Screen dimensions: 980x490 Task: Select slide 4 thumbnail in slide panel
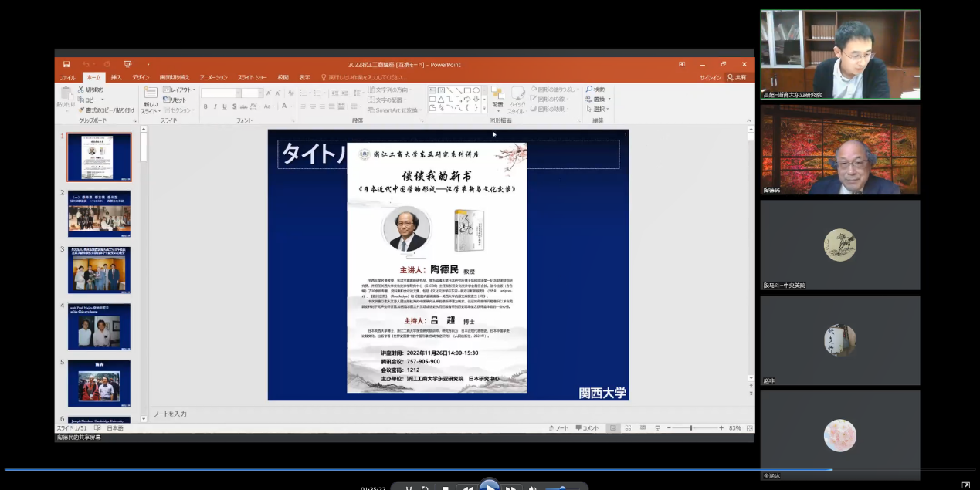point(99,326)
